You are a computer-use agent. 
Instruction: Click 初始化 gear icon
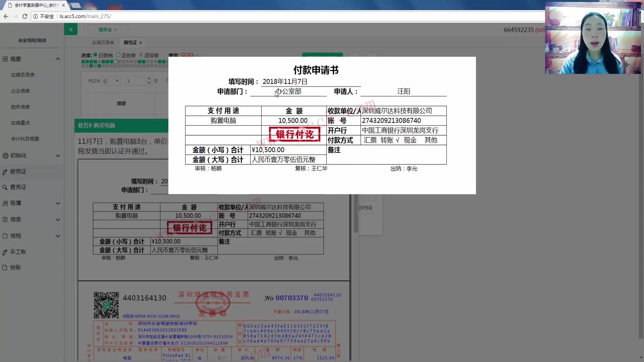coord(5,156)
